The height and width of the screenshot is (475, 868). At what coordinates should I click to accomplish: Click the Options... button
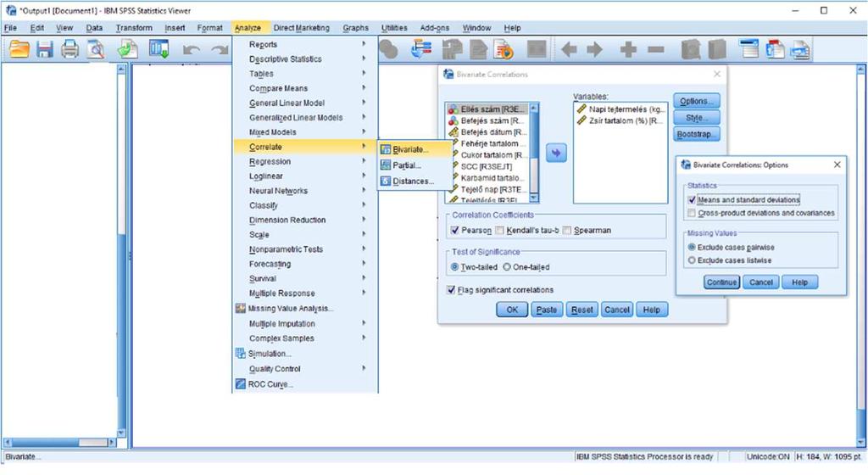[697, 101]
